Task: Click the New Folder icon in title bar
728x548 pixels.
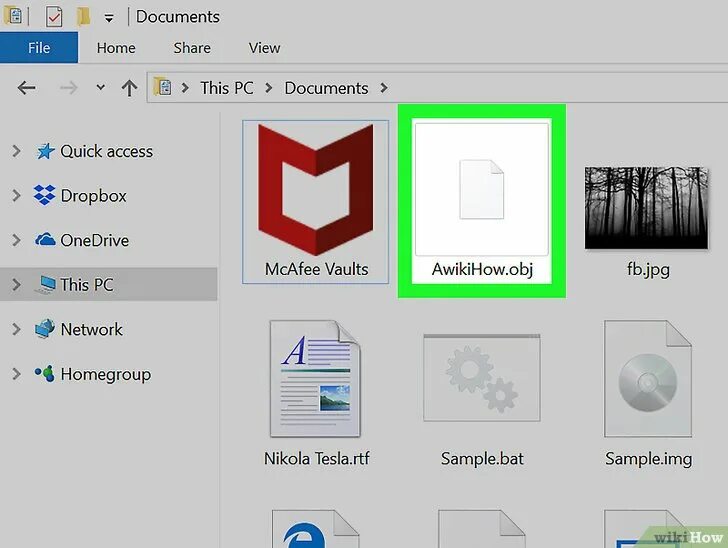Action: (x=83, y=16)
